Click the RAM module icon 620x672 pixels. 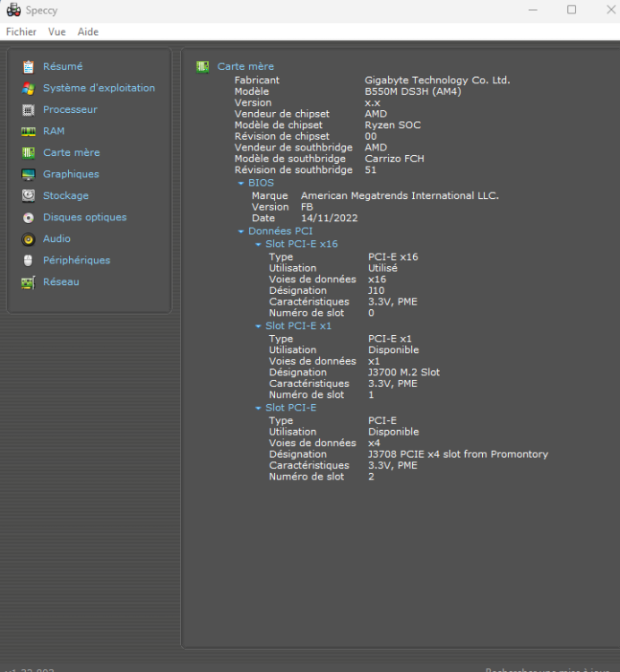coord(29,132)
